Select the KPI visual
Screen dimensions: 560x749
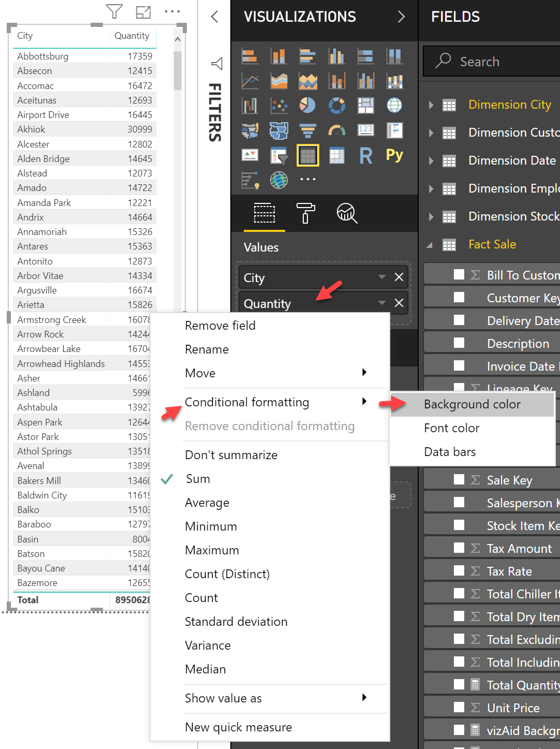pyautogui.click(x=250, y=155)
